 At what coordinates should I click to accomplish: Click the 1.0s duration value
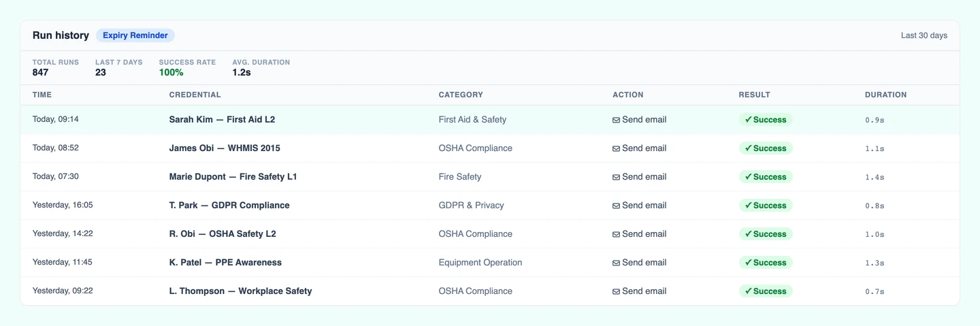pos(875,234)
